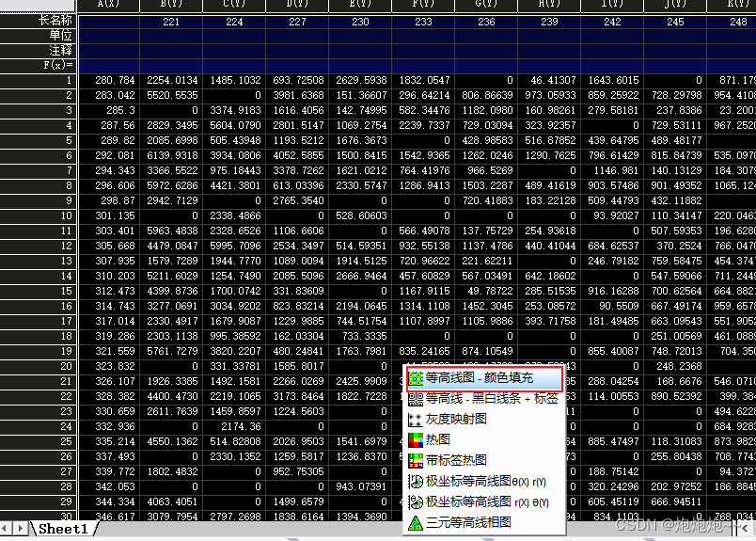756x541 pixels.
Task: Select the F(x)= row header
Action: tap(38, 66)
